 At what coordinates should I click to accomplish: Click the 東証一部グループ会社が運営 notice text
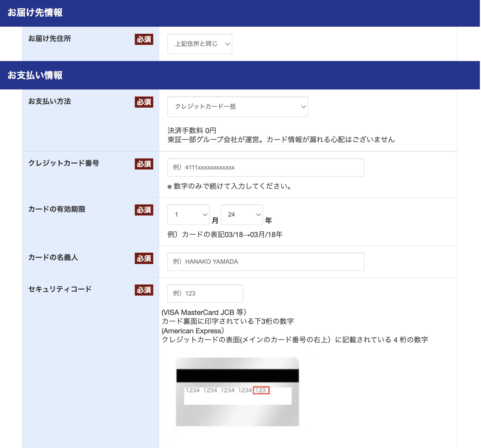281,140
